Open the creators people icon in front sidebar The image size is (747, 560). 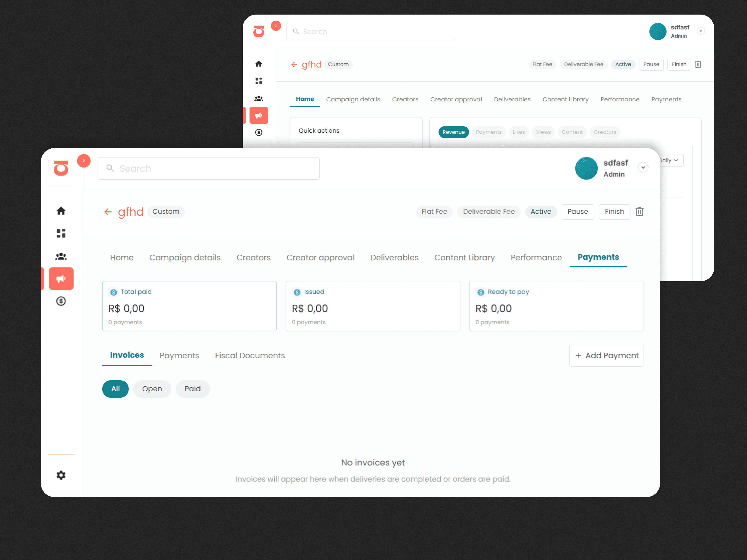pos(61,257)
